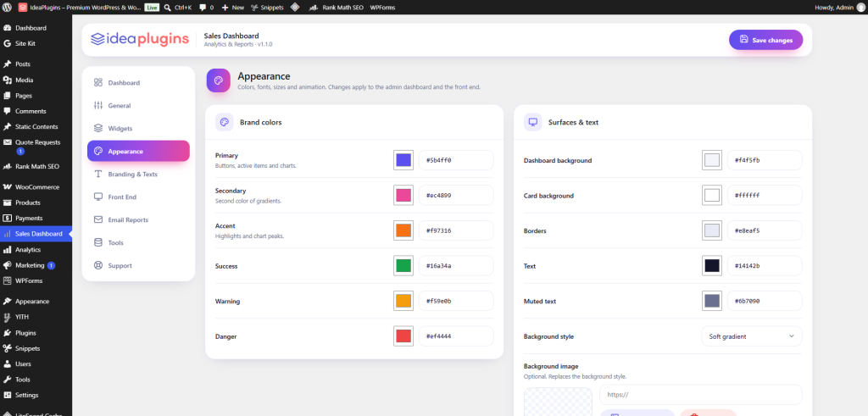Select the active Appearance tab
Screen dimensions: 868x416
pos(138,151)
